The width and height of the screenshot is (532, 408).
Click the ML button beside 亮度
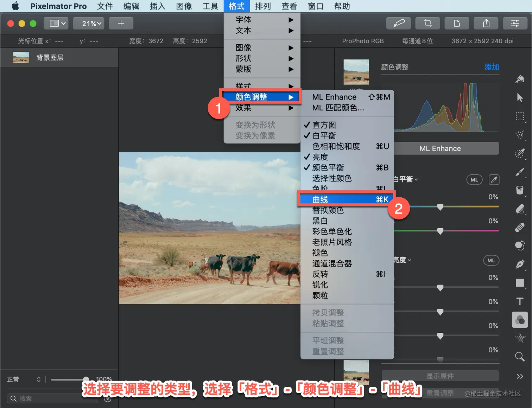[491, 261]
